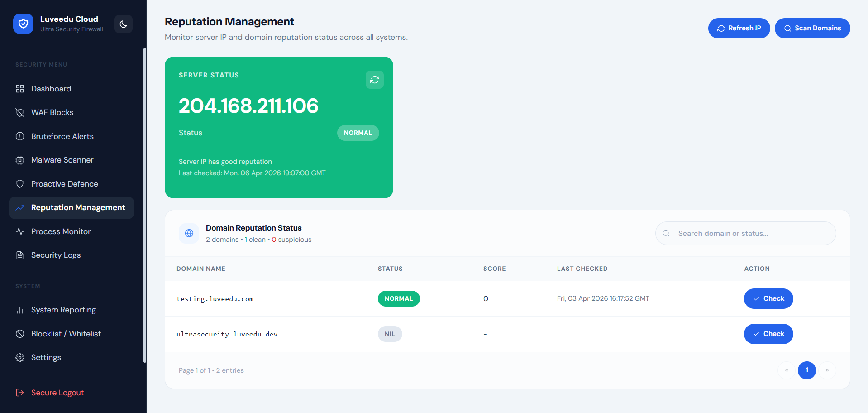Click Check button for ultrasecurity.luveedu.dev

coord(768,334)
